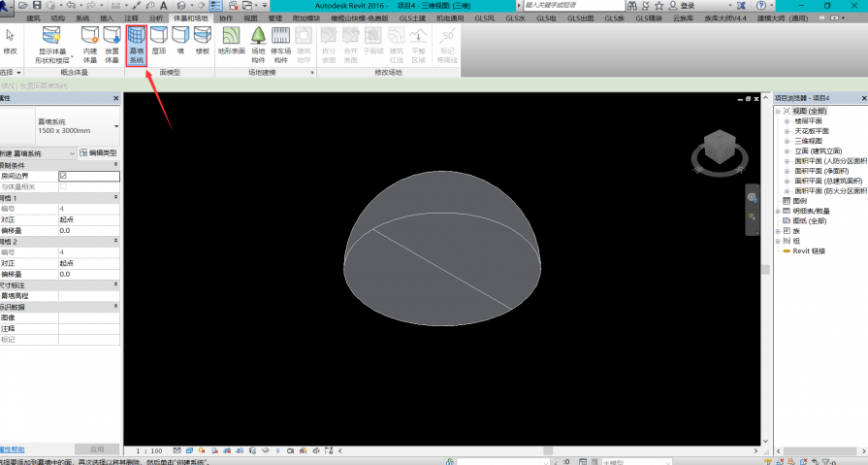Open the 新建 幕墙系统 instance filter dropdown
868x465 pixels.
(x=70, y=153)
